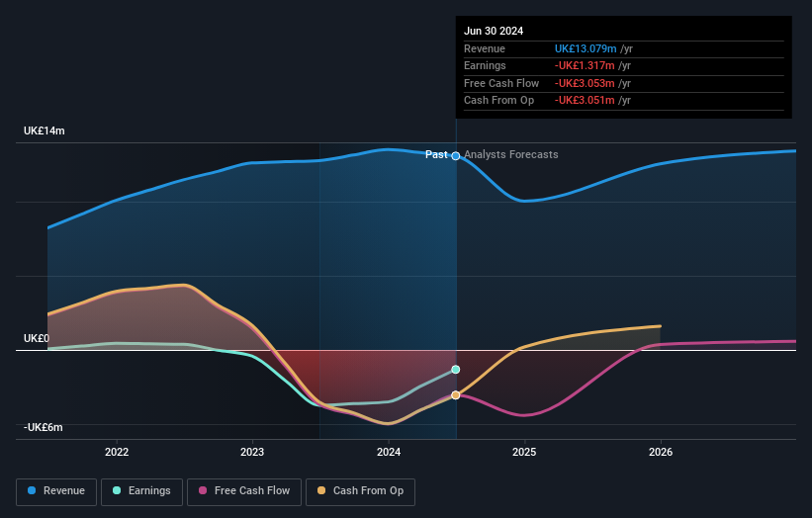The width and height of the screenshot is (812, 518).
Task: Toggle the Free Cash Flow legend button
Action: coord(244,491)
